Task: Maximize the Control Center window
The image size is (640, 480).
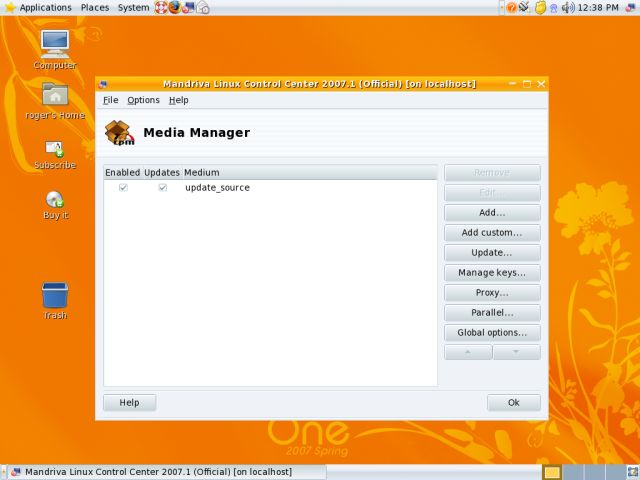Action: [x=527, y=84]
